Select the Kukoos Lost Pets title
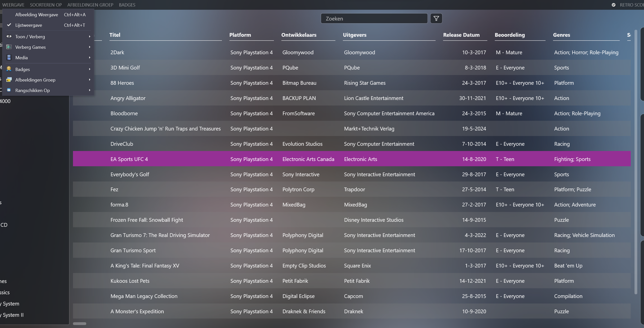 tap(130, 281)
